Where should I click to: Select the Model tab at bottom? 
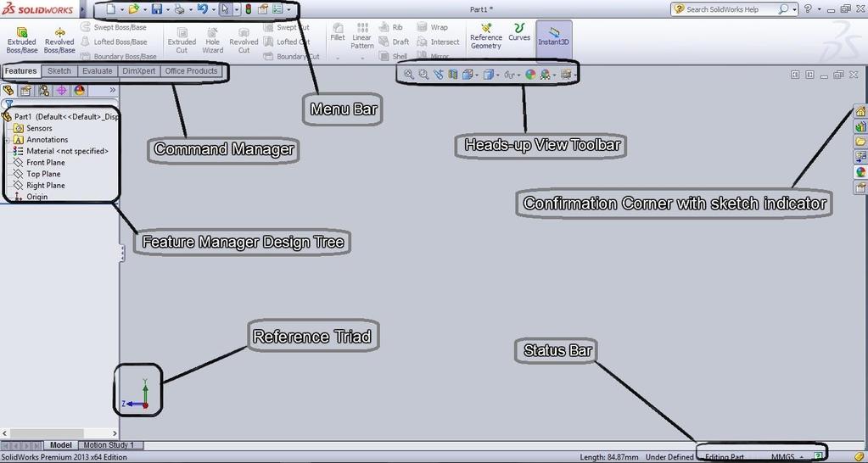click(61, 444)
